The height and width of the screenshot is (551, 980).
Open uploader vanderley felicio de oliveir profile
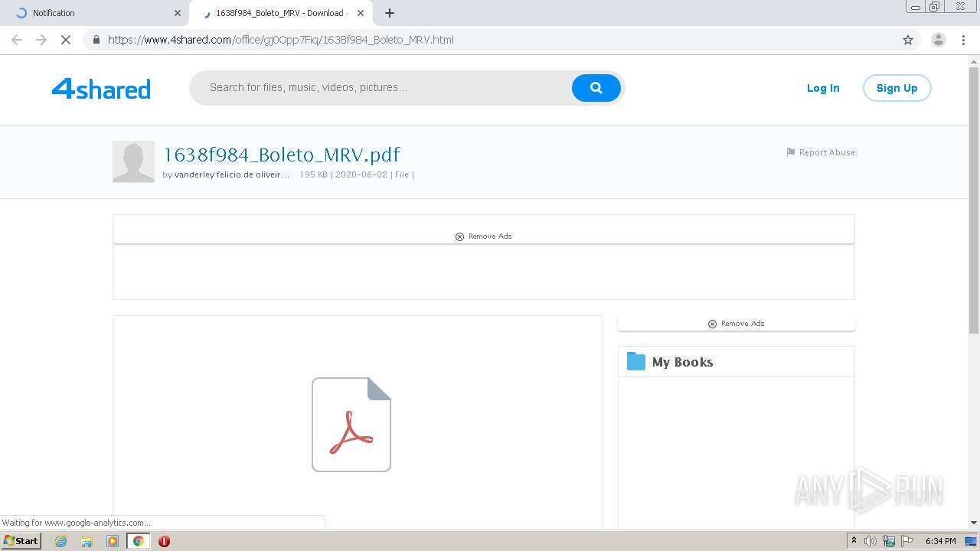232,174
